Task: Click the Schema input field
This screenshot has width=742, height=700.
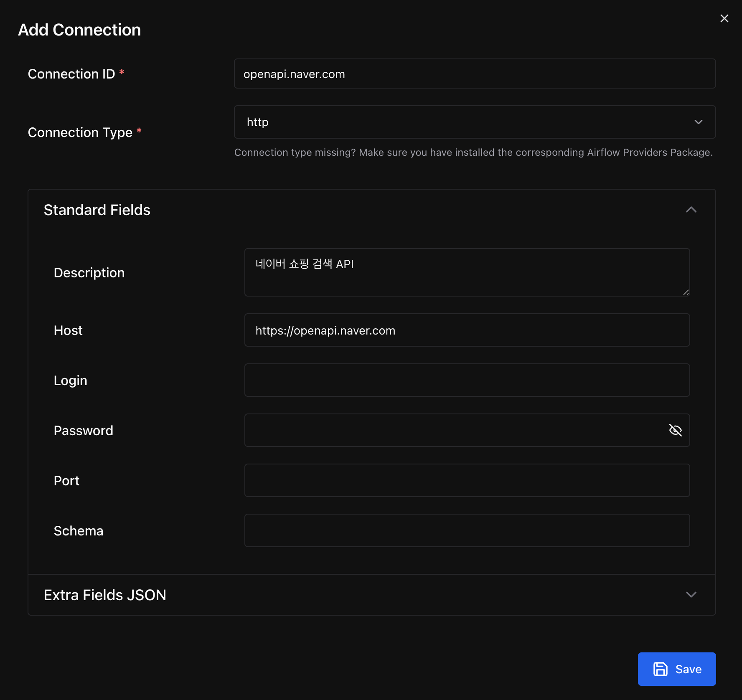Action: pyautogui.click(x=467, y=530)
